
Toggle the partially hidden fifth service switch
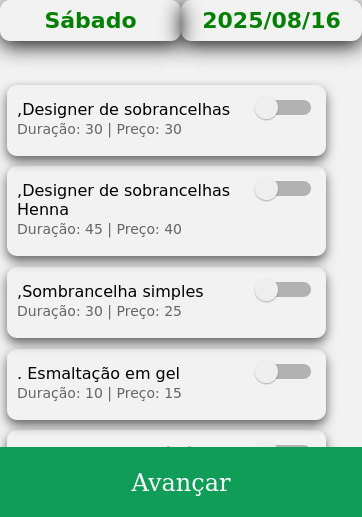pos(283,445)
